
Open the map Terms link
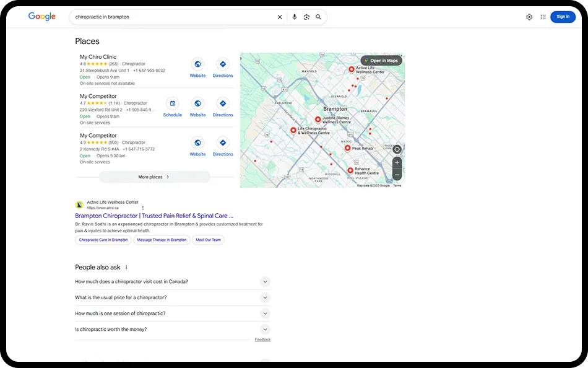point(397,185)
